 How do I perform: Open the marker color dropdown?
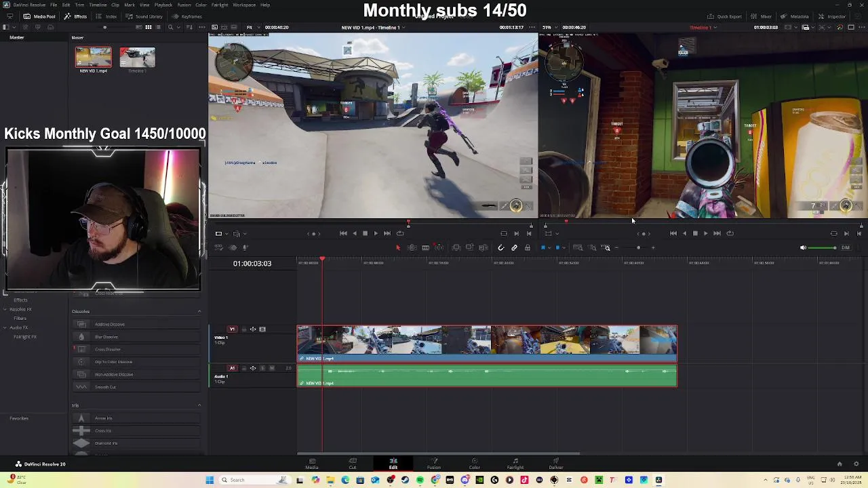[x=563, y=247]
